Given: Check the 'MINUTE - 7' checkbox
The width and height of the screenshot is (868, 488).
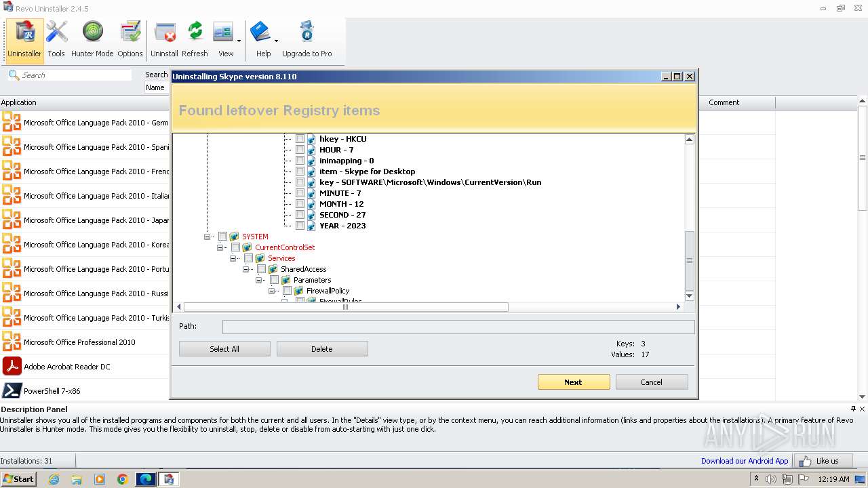Looking at the screenshot, I should pos(300,193).
